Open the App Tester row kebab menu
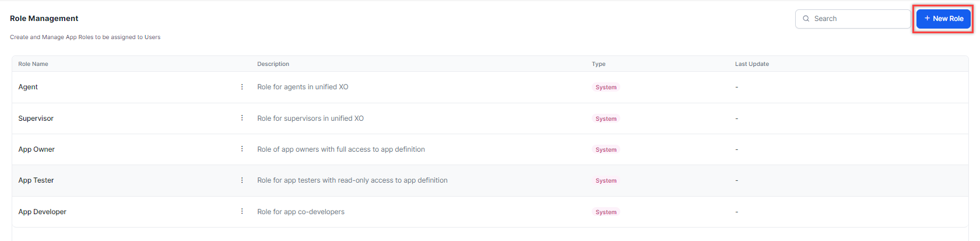 tap(242, 180)
